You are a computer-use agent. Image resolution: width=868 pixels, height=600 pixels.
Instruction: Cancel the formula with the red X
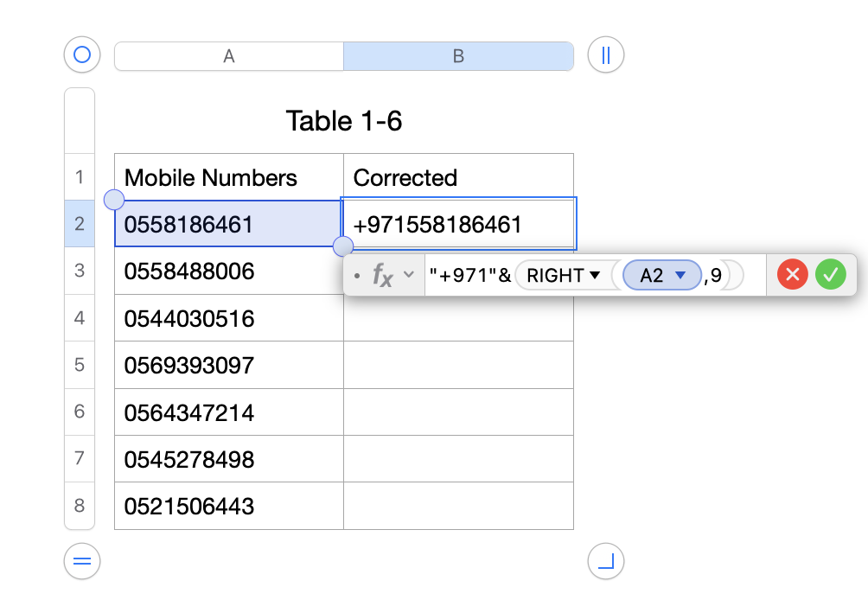tap(793, 274)
